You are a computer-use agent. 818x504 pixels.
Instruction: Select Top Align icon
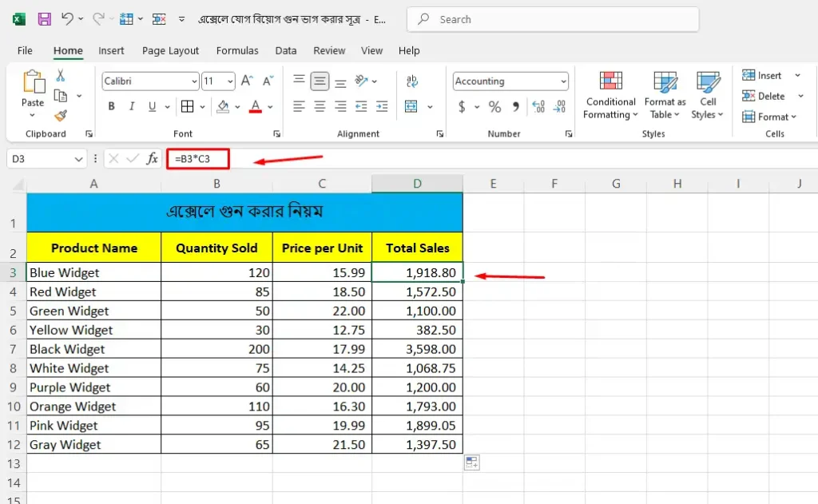click(299, 80)
